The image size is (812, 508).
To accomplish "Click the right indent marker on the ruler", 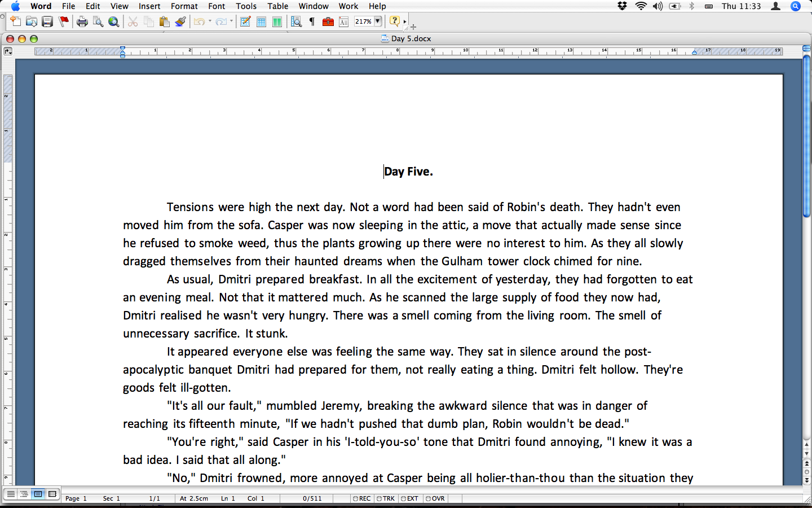I will [x=694, y=52].
